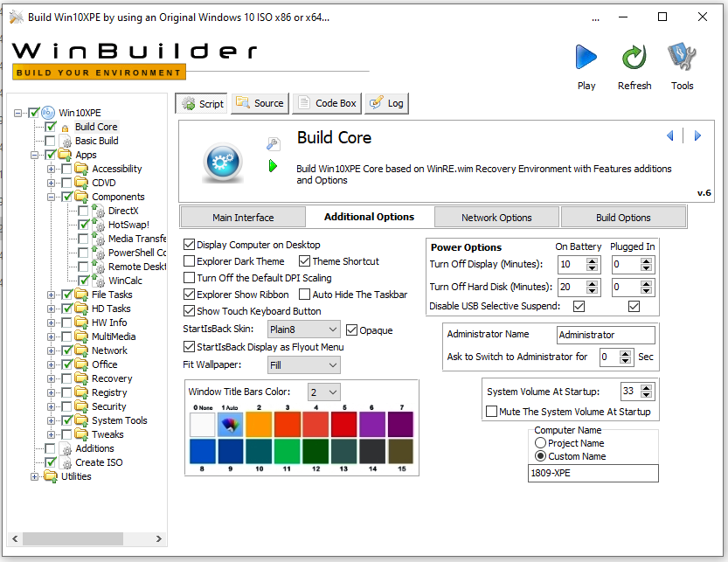Click the WinCalc script icon

[x=98, y=281]
